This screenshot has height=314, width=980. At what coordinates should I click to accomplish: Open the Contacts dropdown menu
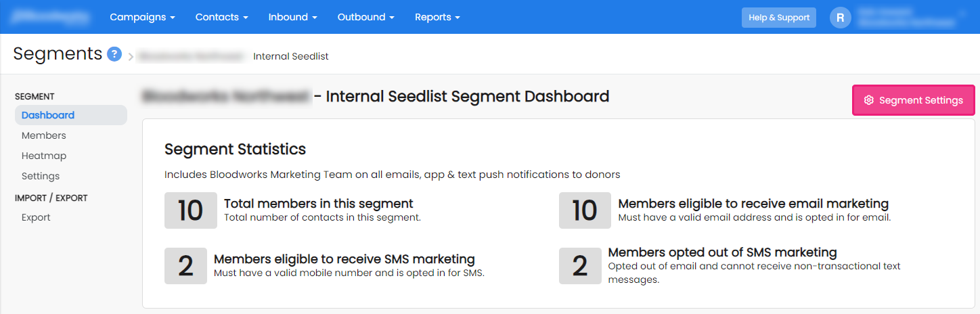[x=221, y=18]
